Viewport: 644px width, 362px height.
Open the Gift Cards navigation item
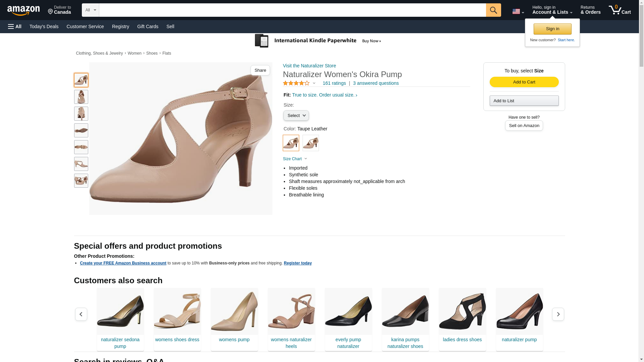point(148,26)
